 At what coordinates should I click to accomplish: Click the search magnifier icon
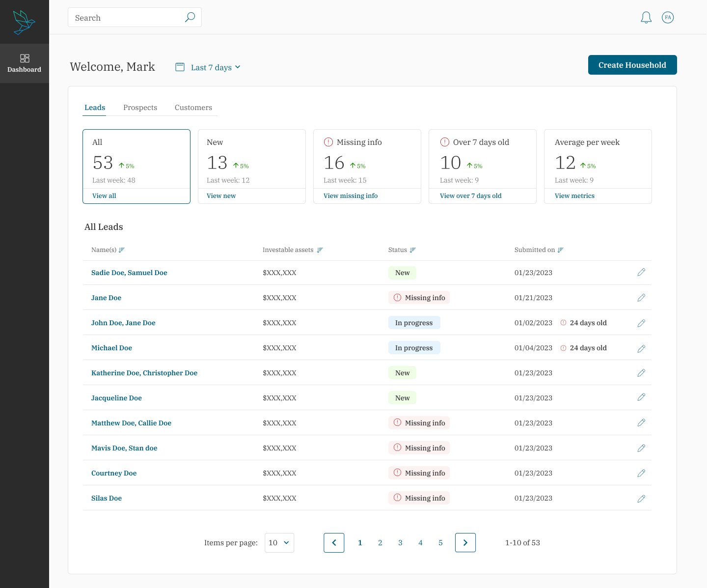tap(190, 17)
